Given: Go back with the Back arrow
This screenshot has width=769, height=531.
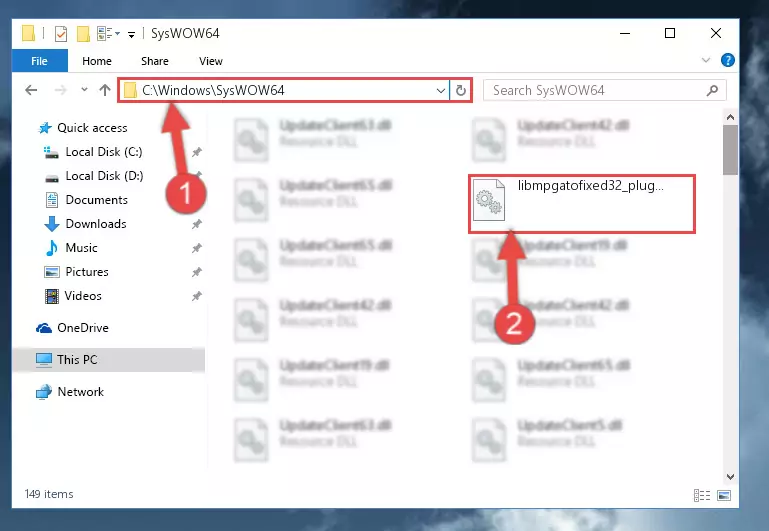Looking at the screenshot, I should (x=31, y=90).
